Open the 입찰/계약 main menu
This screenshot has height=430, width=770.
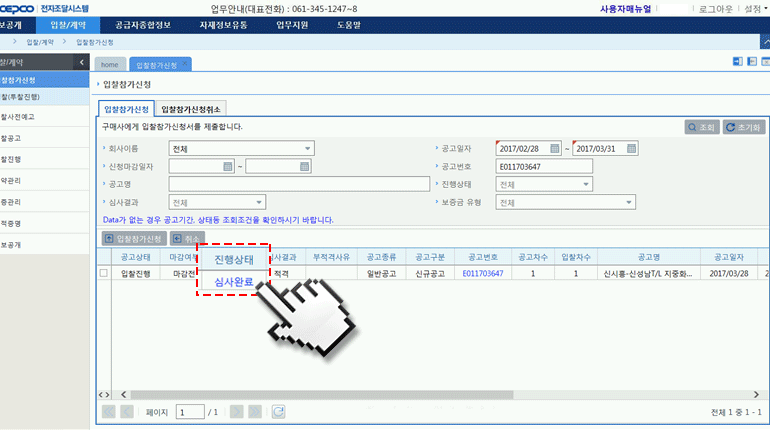68,25
